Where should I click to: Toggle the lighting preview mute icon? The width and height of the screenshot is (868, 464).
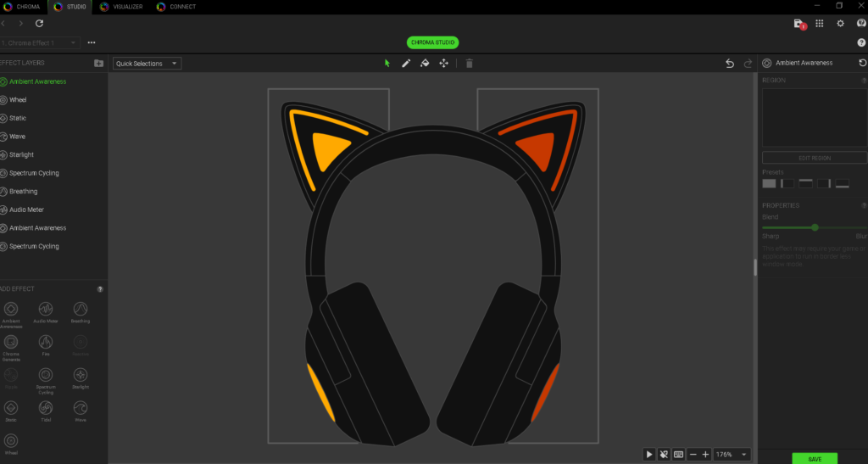663,455
